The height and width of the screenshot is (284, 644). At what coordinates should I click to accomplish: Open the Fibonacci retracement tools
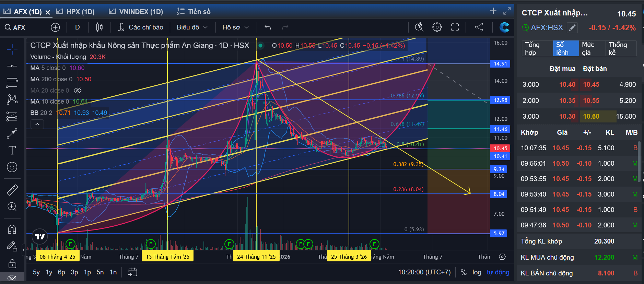pos(12,82)
